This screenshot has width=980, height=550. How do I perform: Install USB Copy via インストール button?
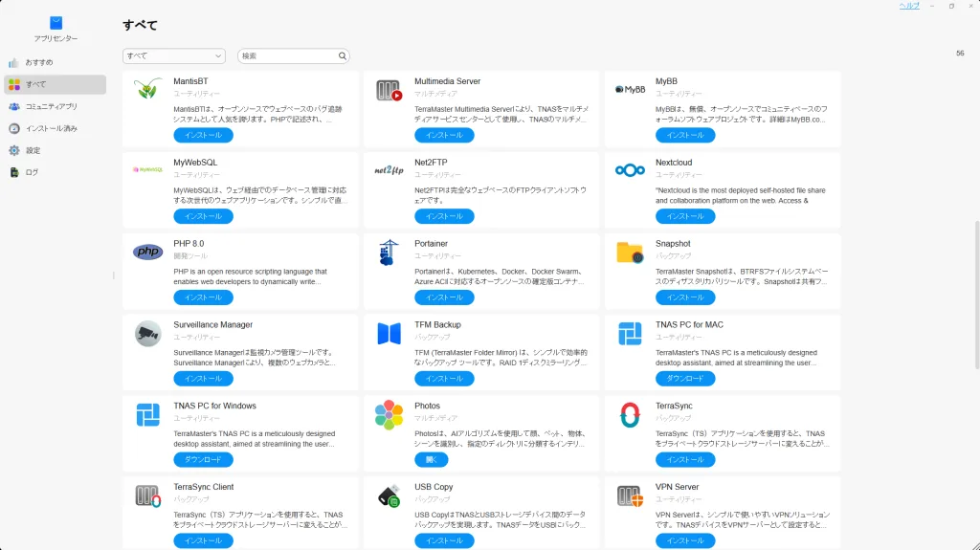pyautogui.click(x=444, y=540)
